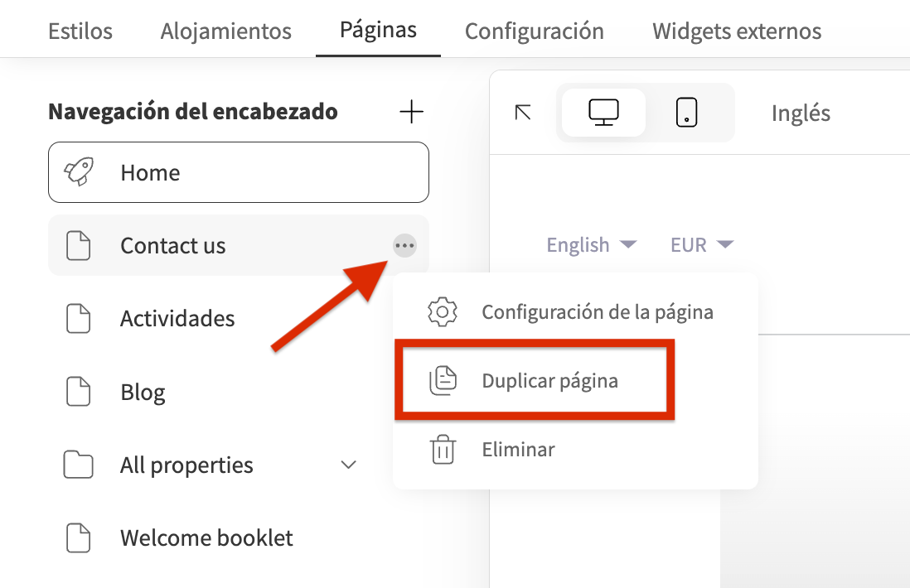Select the Welcome booklet page
This screenshot has width=910, height=588.
(239, 537)
